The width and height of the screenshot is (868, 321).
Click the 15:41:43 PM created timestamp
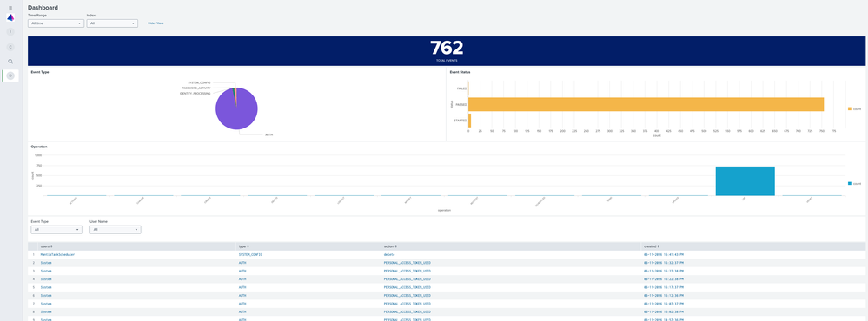(x=663, y=255)
